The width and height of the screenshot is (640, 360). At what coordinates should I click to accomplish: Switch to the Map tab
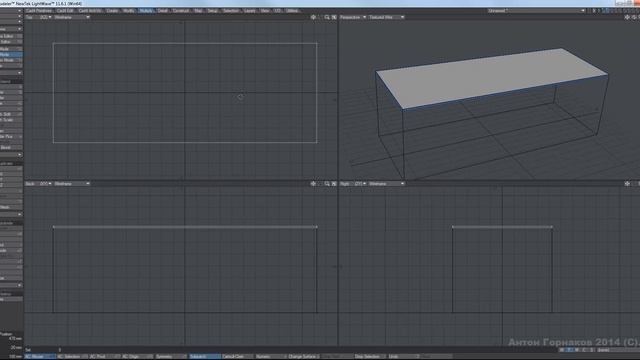(198, 11)
